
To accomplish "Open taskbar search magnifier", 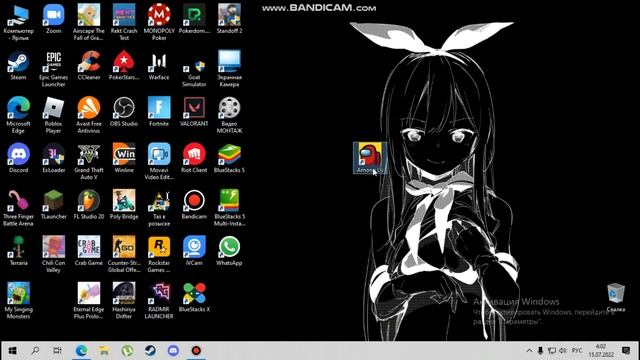I will click(x=35, y=351).
